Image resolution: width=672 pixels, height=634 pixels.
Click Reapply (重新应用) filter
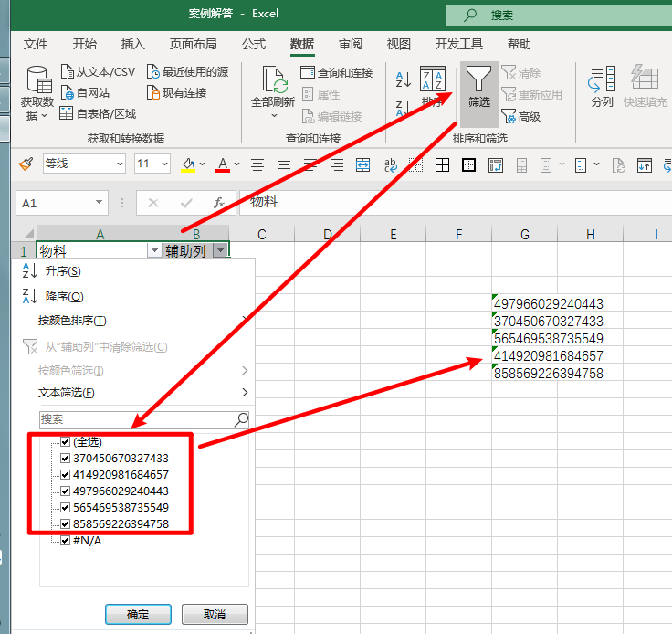[x=532, y=94]
